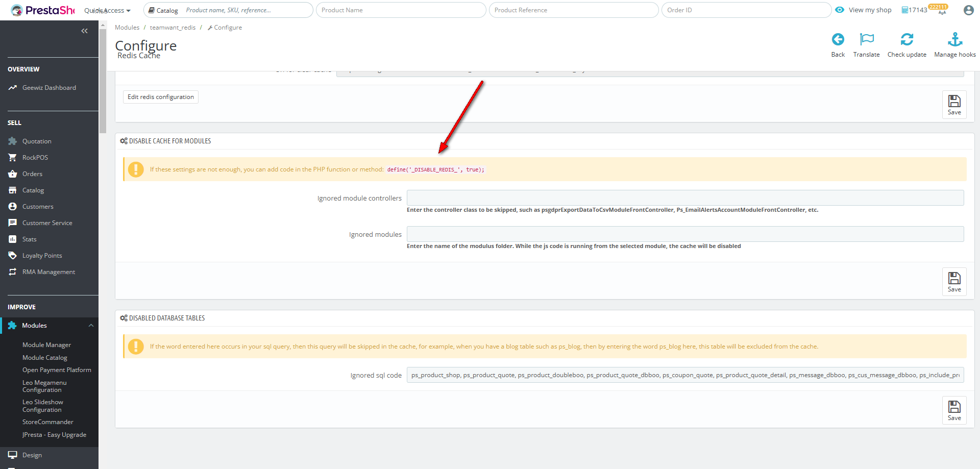Save the Disable Cache for Modules section
Viewport: 980px width, 469px height.
[x=954, y=282]
